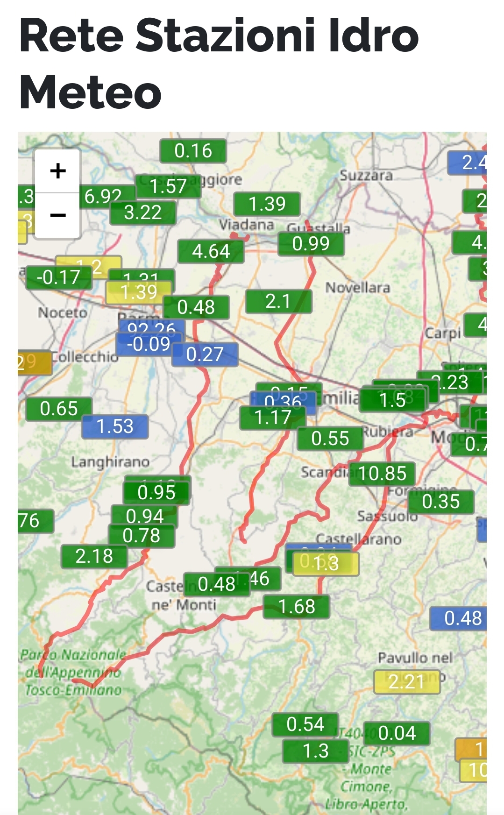Open the 0.99 marker near Guastalla

[x=311, y=244]
